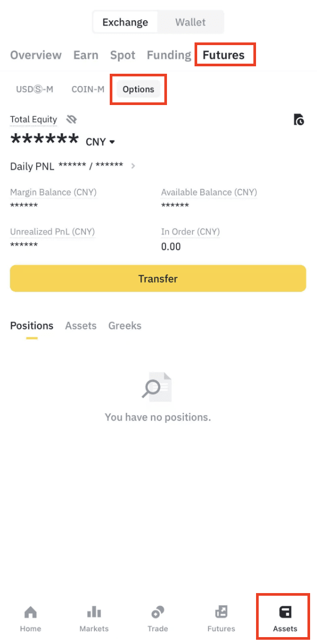Tap the yellow Transfer button
Image resolution: width=317 pixels, height=644 pixels.
tap(158, 279)
